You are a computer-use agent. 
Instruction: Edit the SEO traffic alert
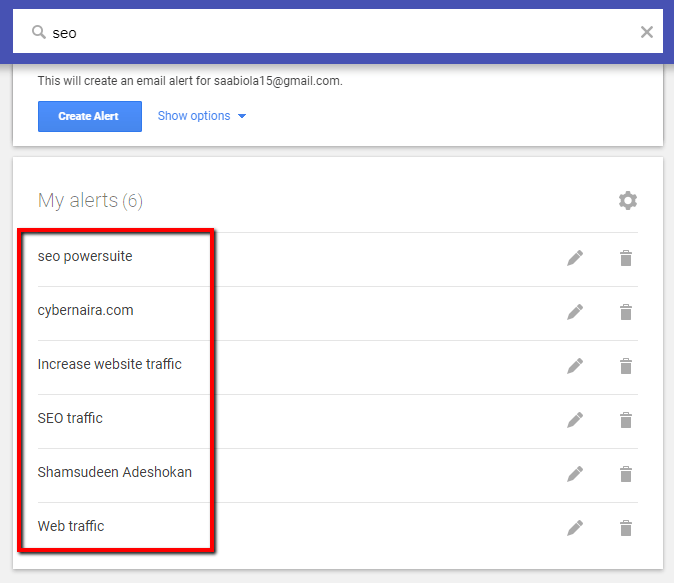(x=575, y=420)
